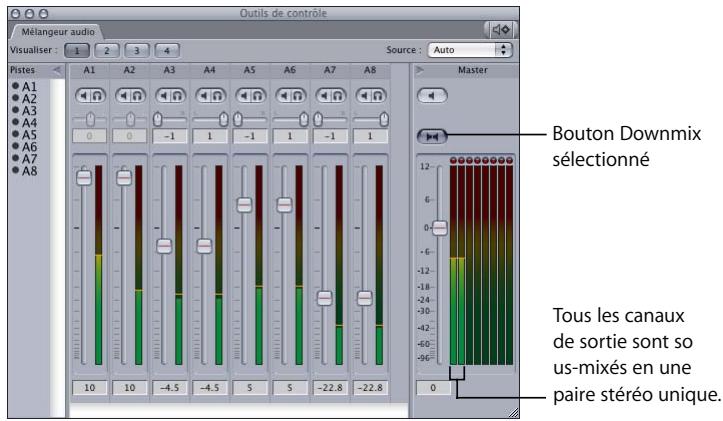Mute track A4 with its speaker icon
723x421 pixels.
[204, 95]
